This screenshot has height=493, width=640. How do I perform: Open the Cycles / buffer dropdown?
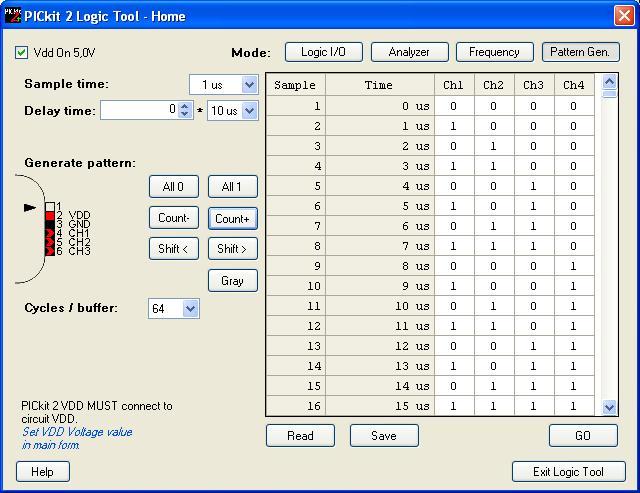(190, 309)
